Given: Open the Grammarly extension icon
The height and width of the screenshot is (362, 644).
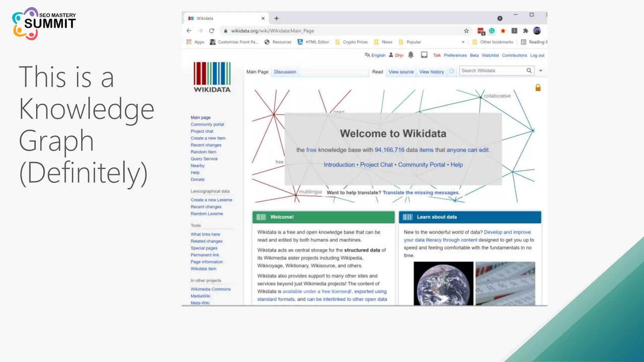Looking at the screenshot, I should pos(492,31).
